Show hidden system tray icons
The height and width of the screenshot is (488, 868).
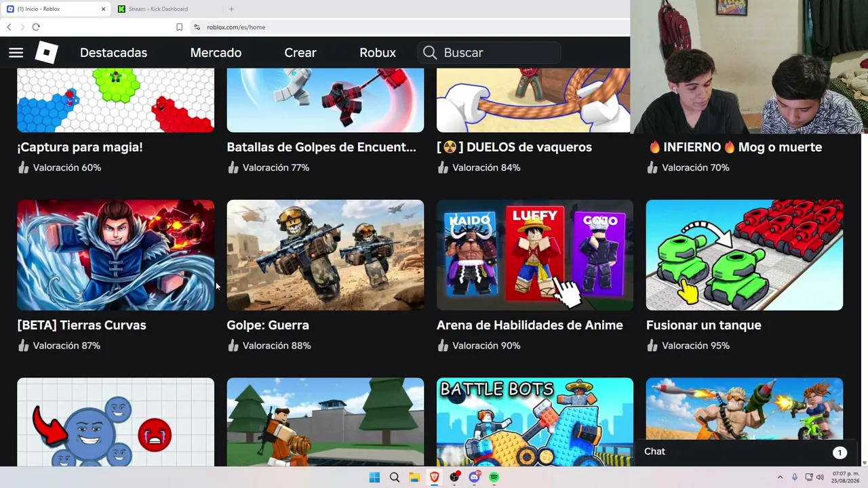pos(780,477)
